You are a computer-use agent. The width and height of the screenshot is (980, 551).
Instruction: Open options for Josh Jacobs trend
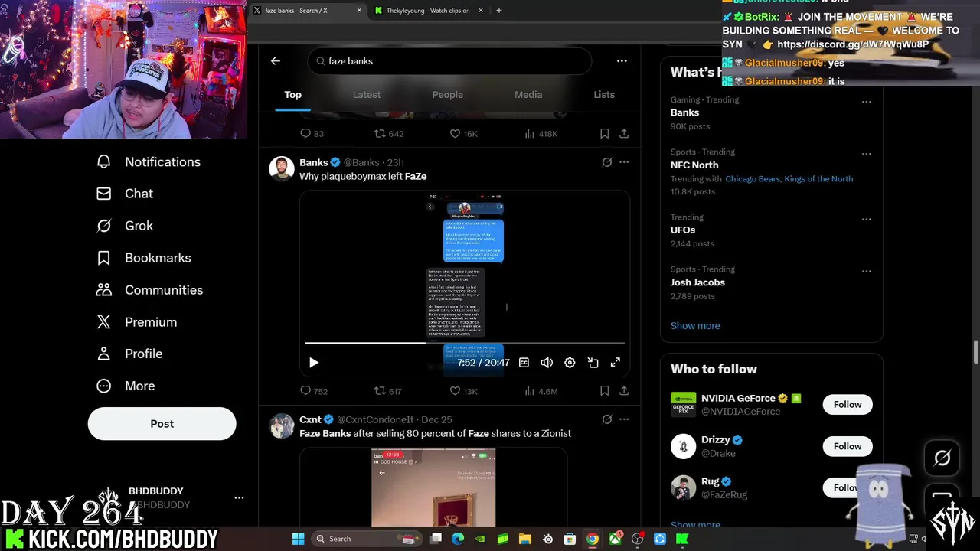pyautogui.click(x=866, y=271)
